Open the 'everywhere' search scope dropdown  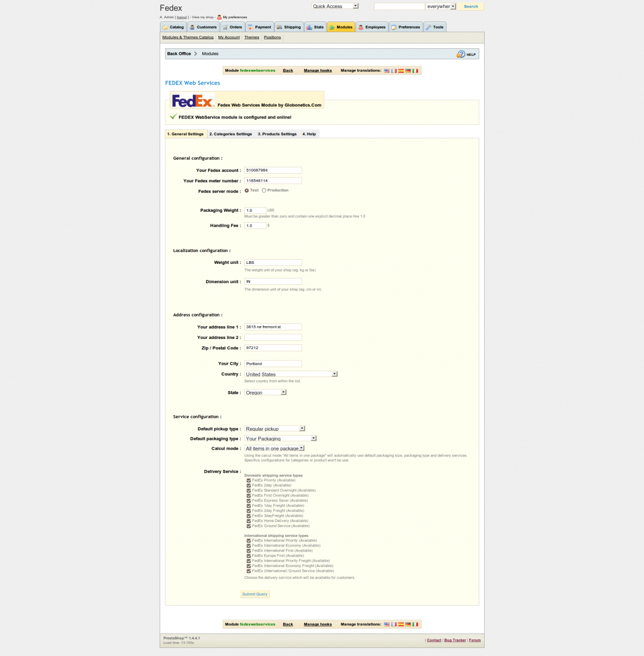click(x=441, y=6)
